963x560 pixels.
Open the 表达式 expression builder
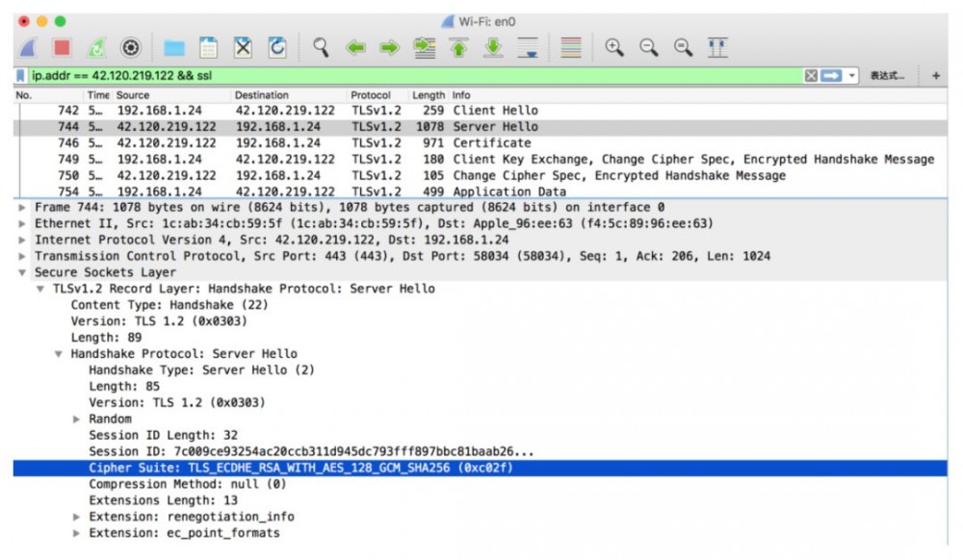(887, 76)
